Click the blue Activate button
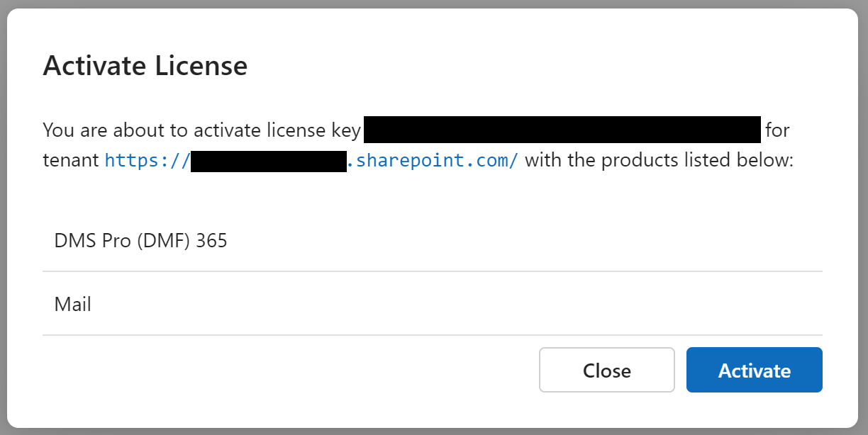868x435 pixels. [x=754, y=370]
